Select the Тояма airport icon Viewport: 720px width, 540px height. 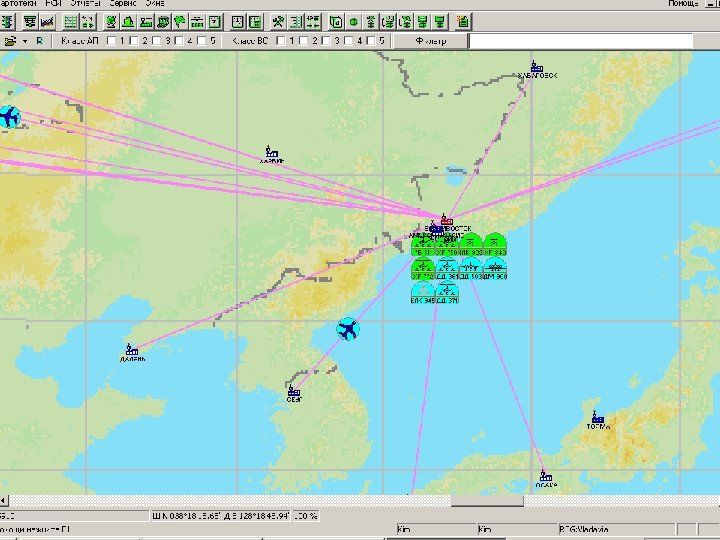[597, 417]
